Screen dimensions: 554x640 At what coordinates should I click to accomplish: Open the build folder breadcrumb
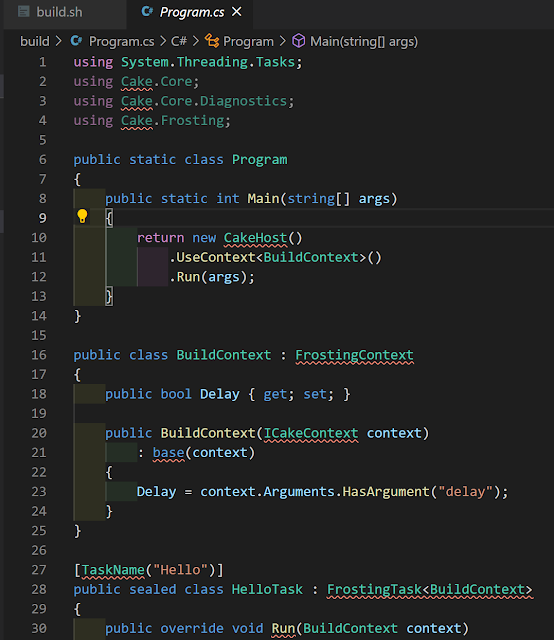[35, 41]
